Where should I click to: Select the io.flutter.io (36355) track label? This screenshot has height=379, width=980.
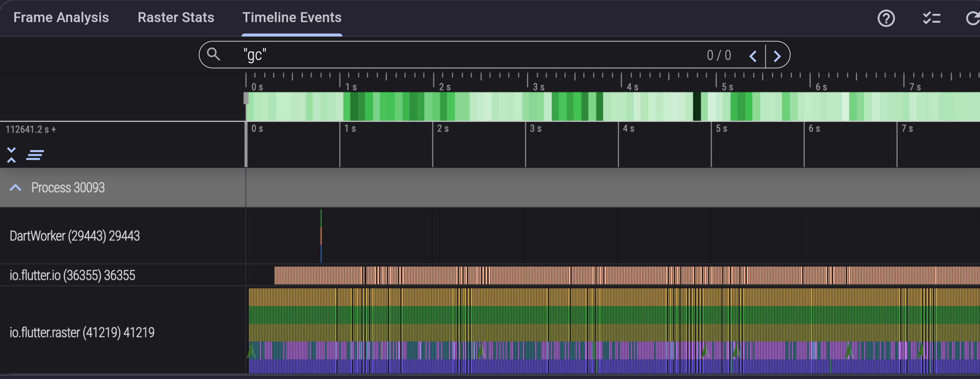72,275
